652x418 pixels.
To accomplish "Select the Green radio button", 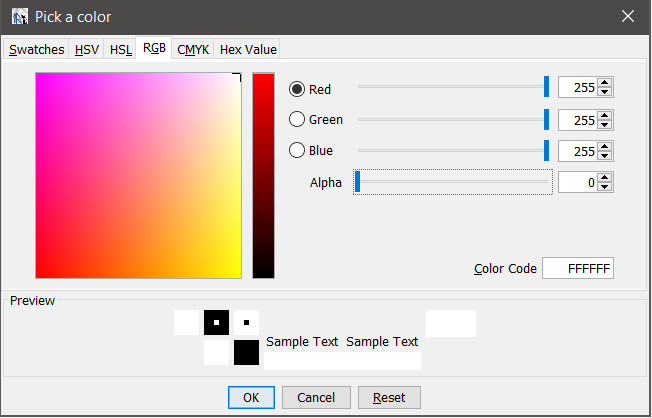I will point(297,120).
